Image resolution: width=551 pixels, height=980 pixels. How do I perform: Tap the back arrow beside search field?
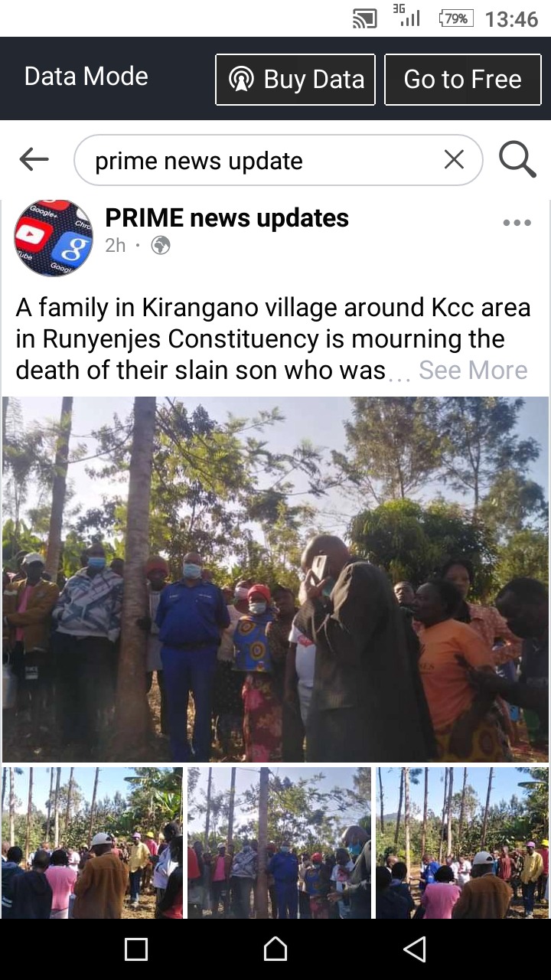(x=34, y=160)
